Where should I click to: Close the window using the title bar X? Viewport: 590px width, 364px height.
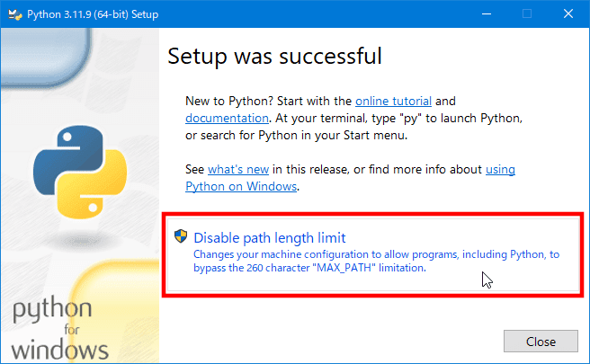tap(568, 13)
